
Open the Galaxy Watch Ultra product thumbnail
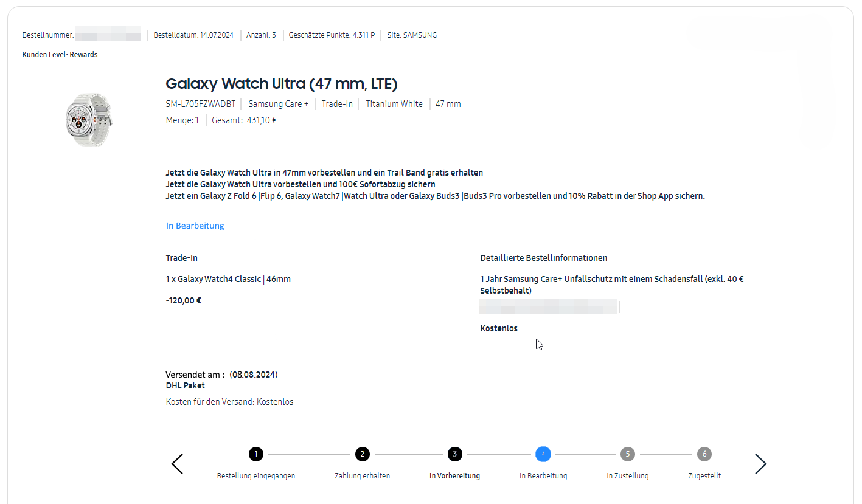(89, 119)
